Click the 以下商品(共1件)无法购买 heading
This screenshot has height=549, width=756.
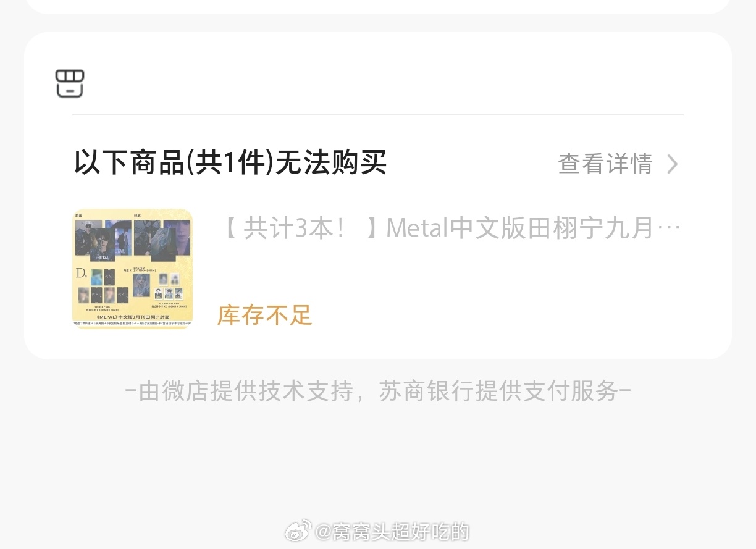point(230,164)
